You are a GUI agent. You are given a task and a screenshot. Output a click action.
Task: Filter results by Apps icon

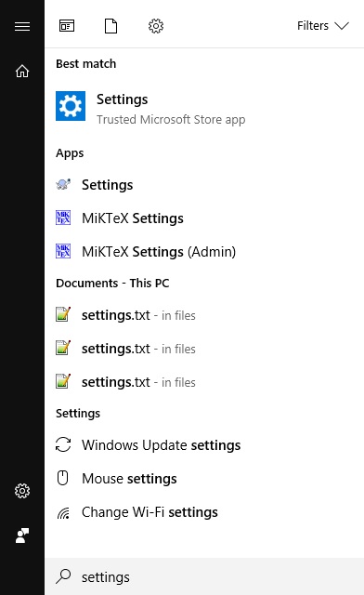click(67, 26)
